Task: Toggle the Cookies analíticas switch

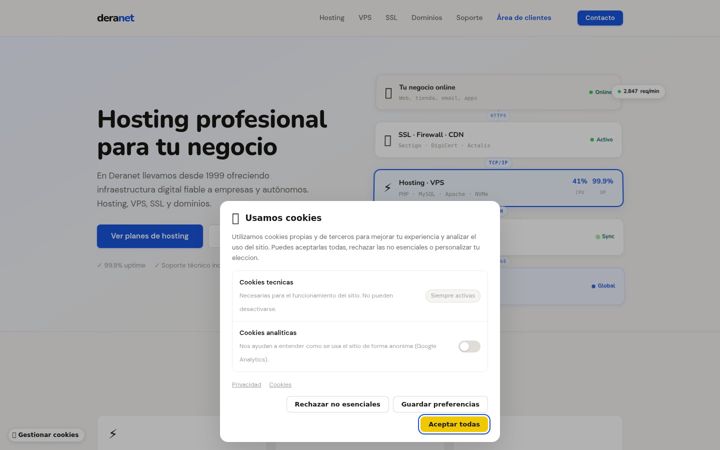Action: [469, 346]
